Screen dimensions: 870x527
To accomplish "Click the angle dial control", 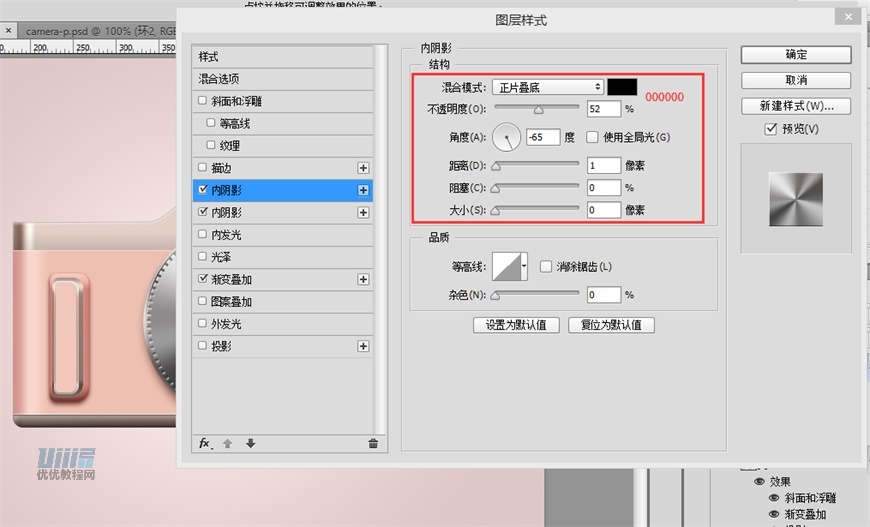I will (x=506, y=137).
